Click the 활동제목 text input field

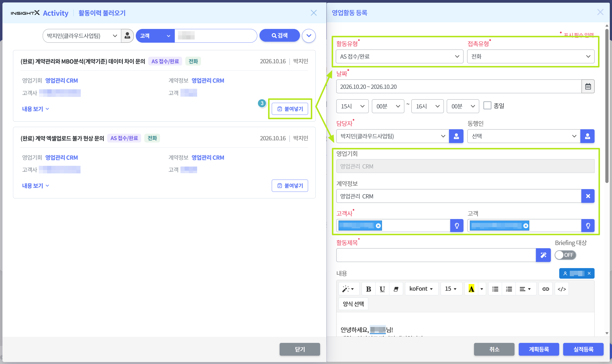click(436, 255)
